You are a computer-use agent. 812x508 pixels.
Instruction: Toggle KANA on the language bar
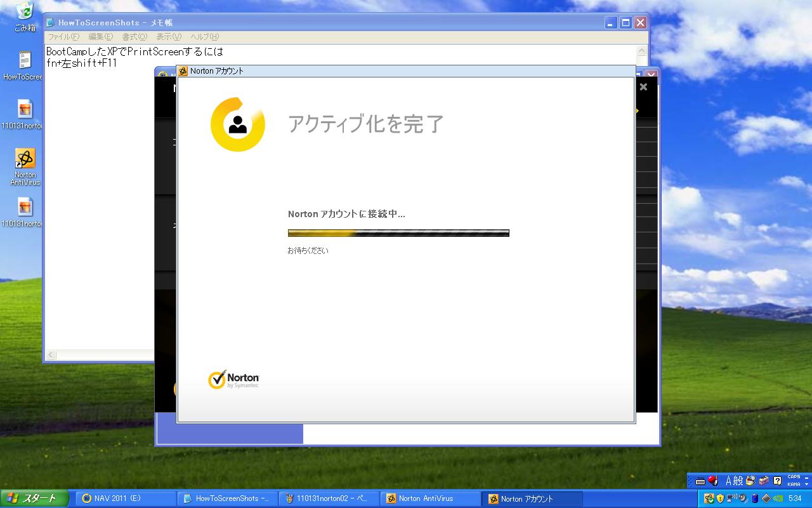794,485
